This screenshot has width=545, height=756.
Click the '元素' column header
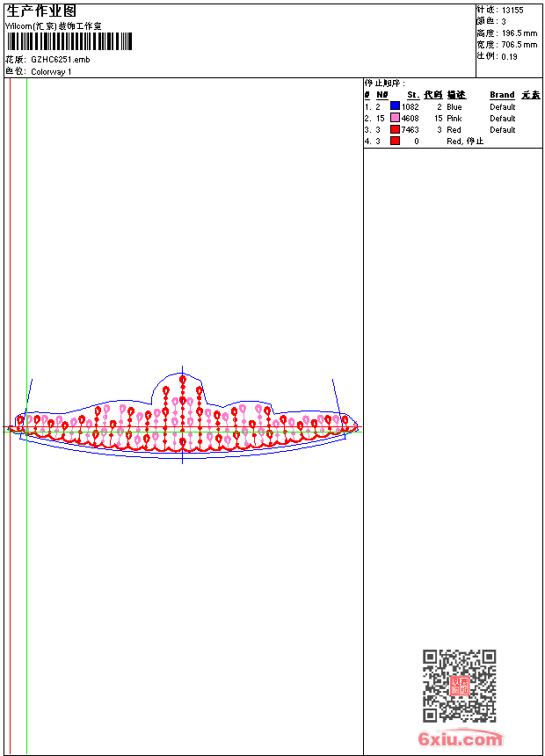tap(531, 95)
